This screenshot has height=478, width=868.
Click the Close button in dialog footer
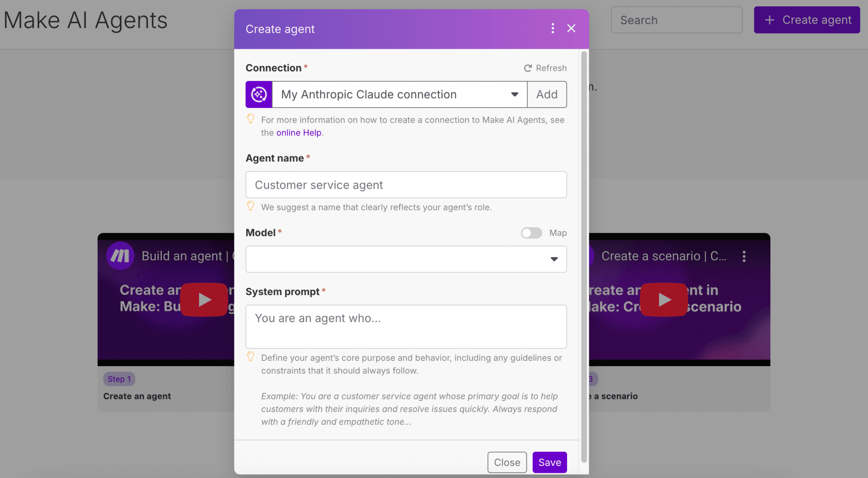pos(507,462)
